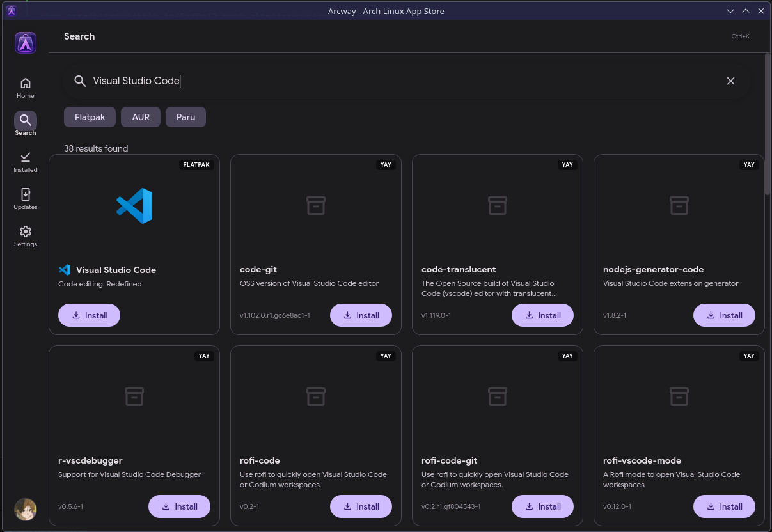772x532 pixels.
Task: Install the rofi-vscode-mode package
Action: pos(724,506)
